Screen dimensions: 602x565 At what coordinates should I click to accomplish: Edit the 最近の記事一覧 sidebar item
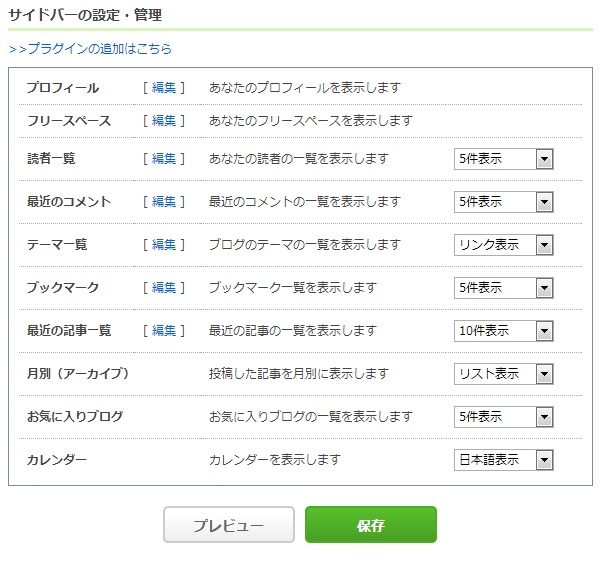coord(164,330)
